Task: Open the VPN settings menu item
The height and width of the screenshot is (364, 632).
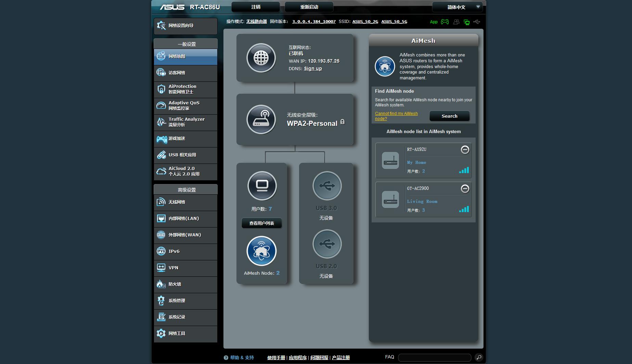Action: (185, 268)
